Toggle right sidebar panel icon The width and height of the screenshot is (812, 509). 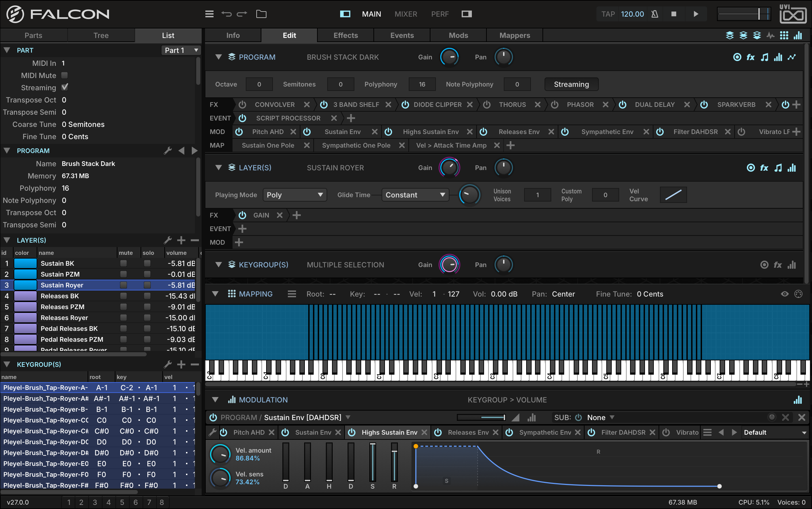click(467, 14)
